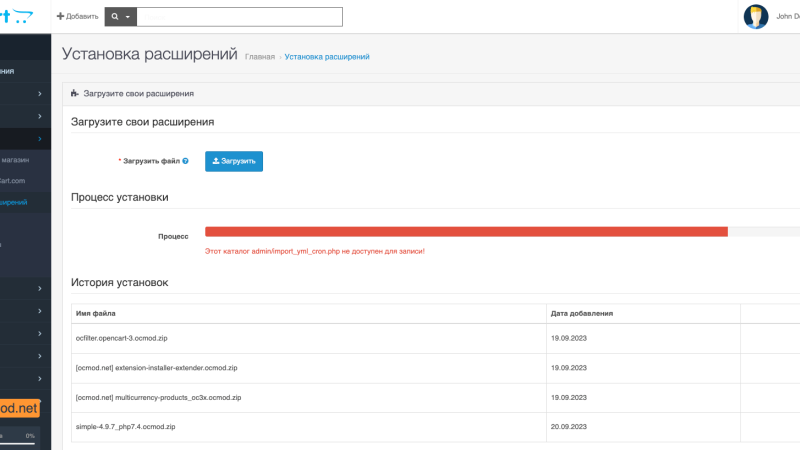
Task: Open the Добавить plus menu
Action: coord(78,16)
